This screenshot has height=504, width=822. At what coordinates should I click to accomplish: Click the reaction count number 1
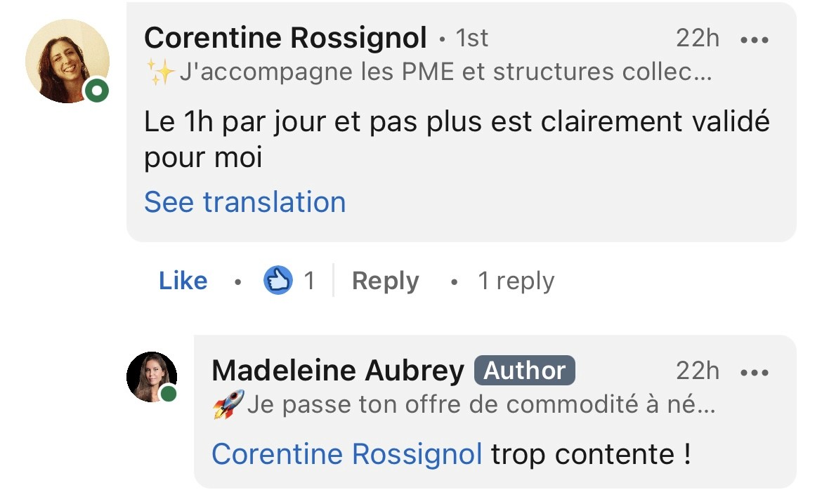coord(309,281)
